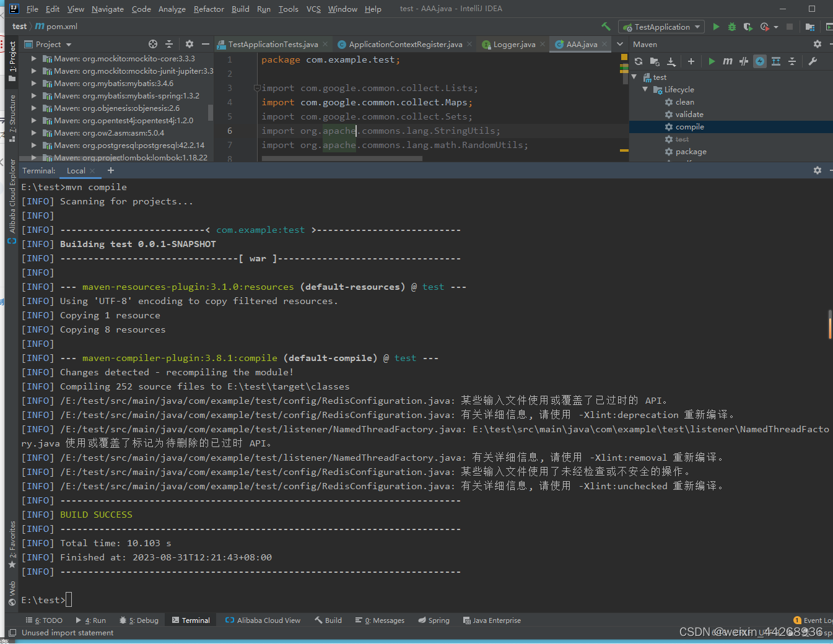Open profiler run options dropdown arrow
The height and width of the screenshot is (644, 833).
pos(775,27)
